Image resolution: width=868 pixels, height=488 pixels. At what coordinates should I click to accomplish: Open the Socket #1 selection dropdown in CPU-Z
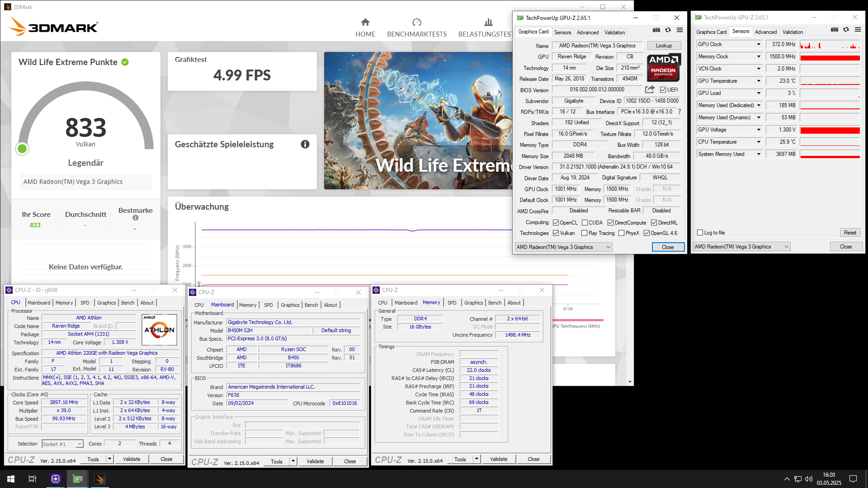pyautogui.click(x=62, y=444)
